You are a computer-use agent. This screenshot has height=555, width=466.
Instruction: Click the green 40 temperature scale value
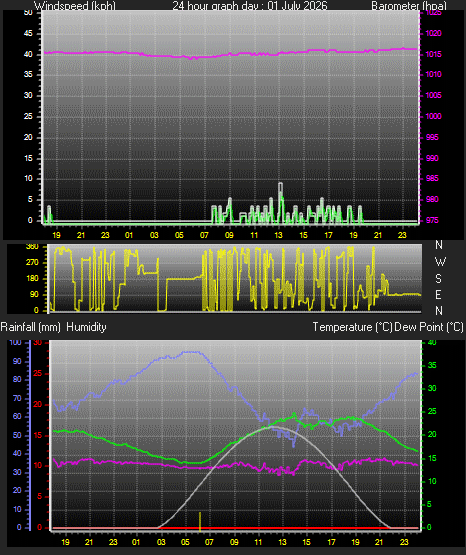point(432,342)
